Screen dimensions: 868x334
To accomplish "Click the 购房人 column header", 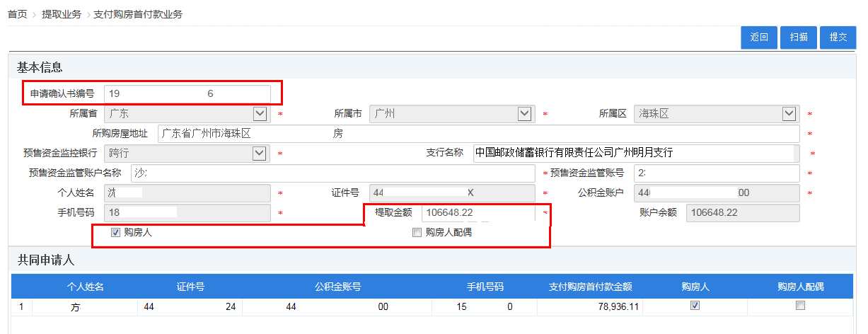I will (x=695, y=287).
